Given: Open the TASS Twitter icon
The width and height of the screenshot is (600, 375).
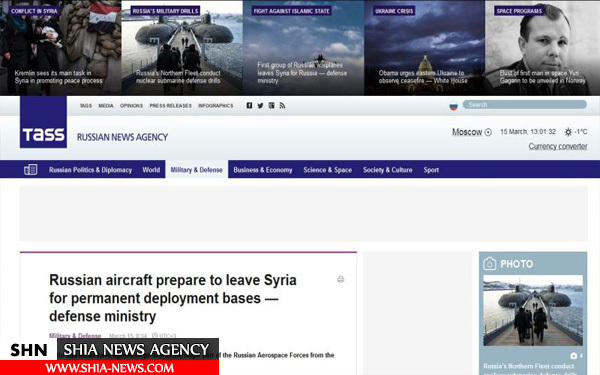Looking at the screenshot, I should [x=260, y=106].
